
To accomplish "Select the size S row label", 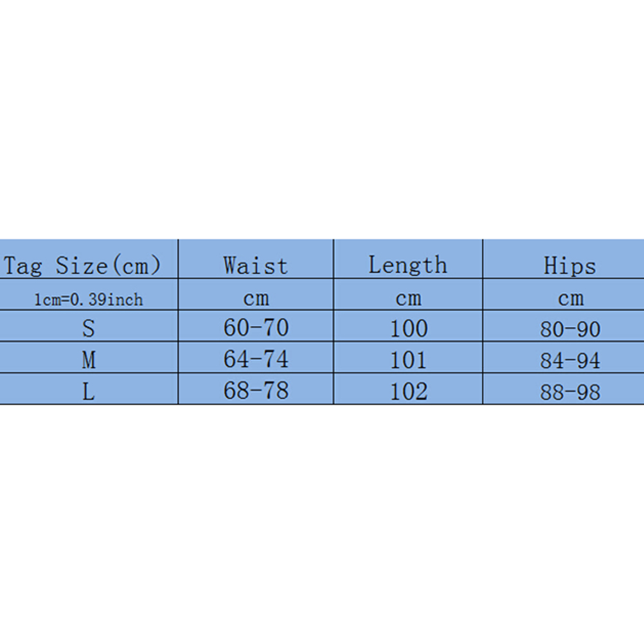I will pos(89,328).
